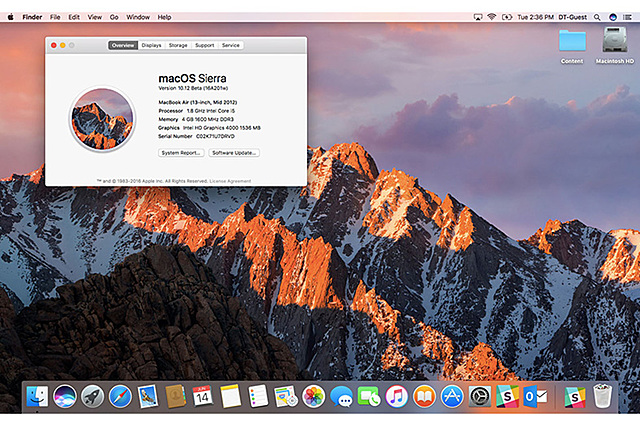Image resolution: width=640 pixels, height=426 pixels.
Task: Launch iTunes from the Dock
Action: (396, 396)
